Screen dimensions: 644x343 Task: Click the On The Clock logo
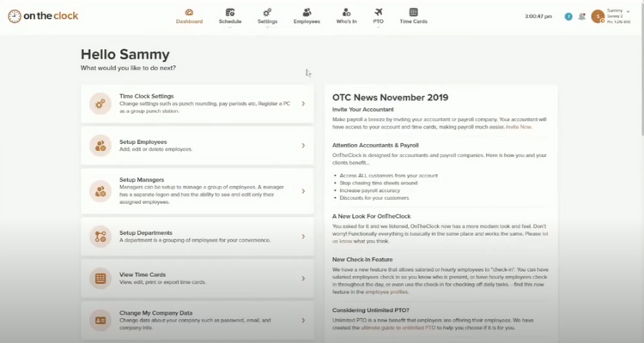(x=43, y=16)
